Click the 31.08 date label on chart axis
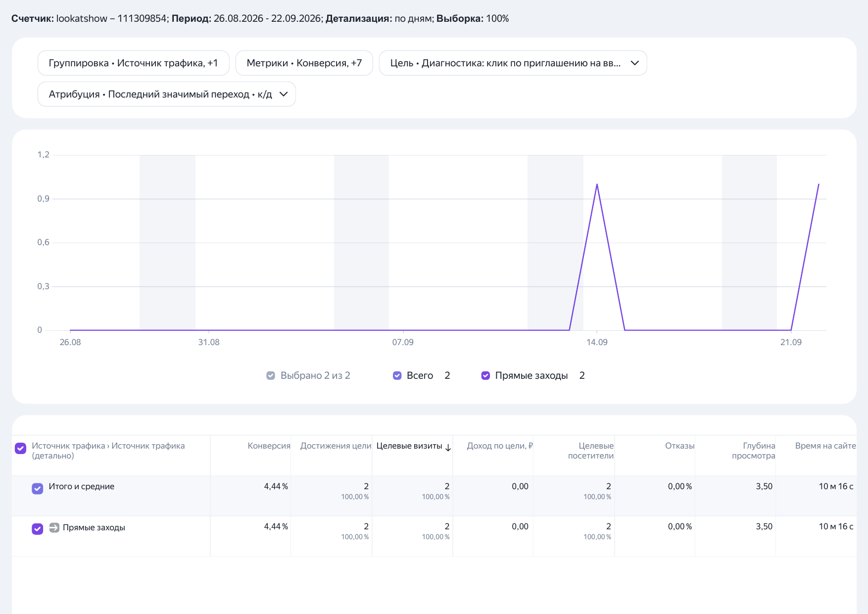This screenshot has height=614, width=868. pos(209,342)
